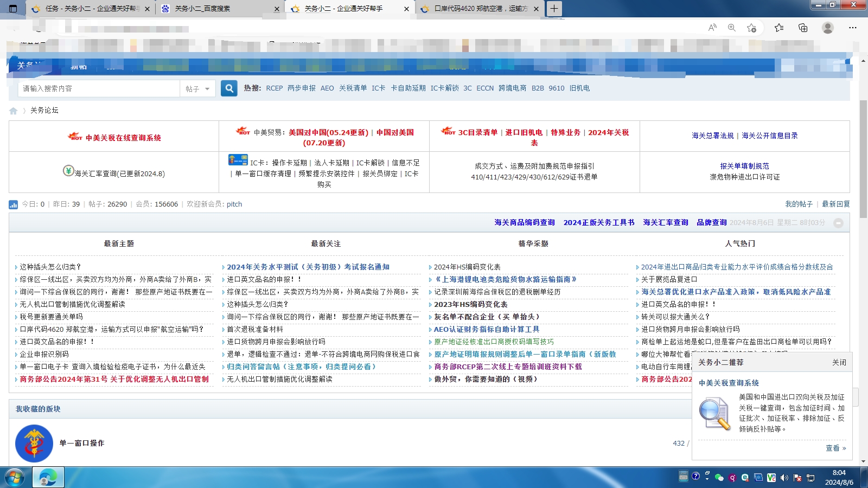Close the 关务小二_百度搜索 tab

coord(277,9)
